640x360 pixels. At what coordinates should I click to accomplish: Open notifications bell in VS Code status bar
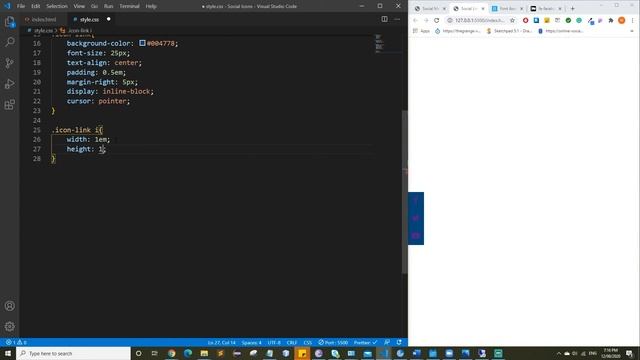click(x=399, y=342)
